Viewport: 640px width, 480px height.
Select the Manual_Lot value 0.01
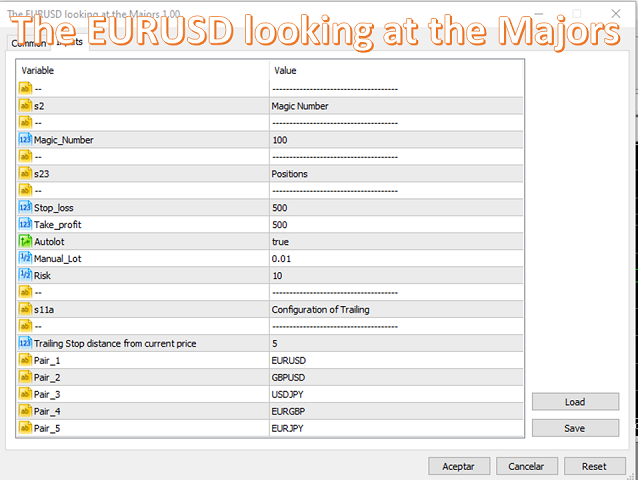[282, 259]
